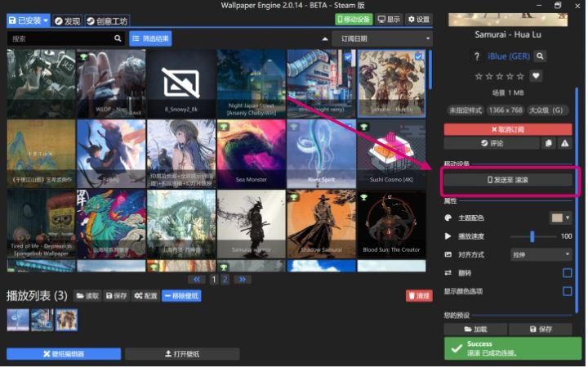Select the third playlist thumbnail, Samurai
Viewport: 588px width, 368px height.
coord(67,321)
